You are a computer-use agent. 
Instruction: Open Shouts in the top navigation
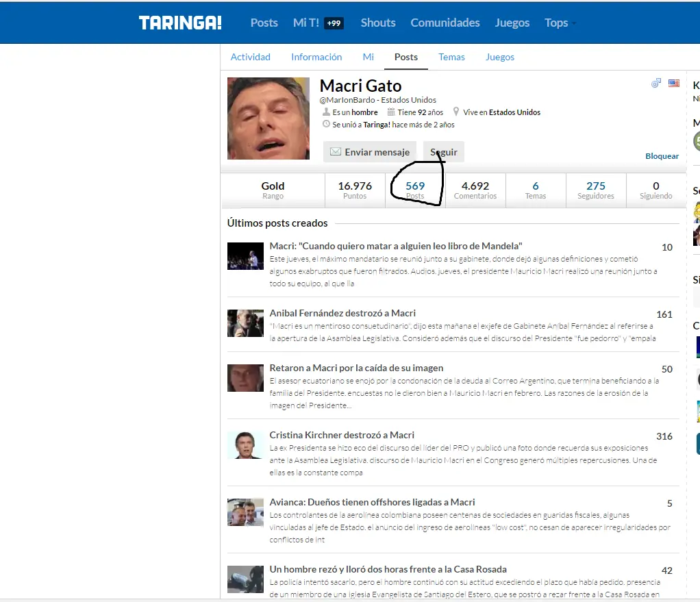point(378,23)
